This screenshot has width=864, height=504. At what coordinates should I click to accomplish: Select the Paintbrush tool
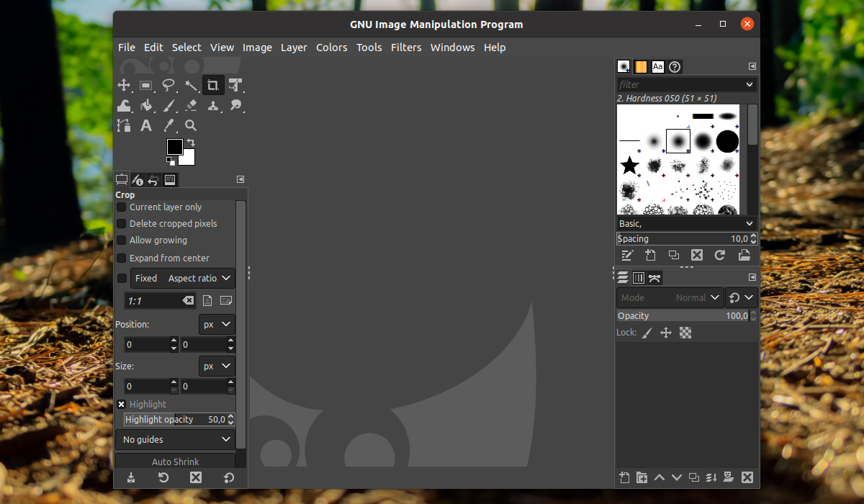pos(168,106)
